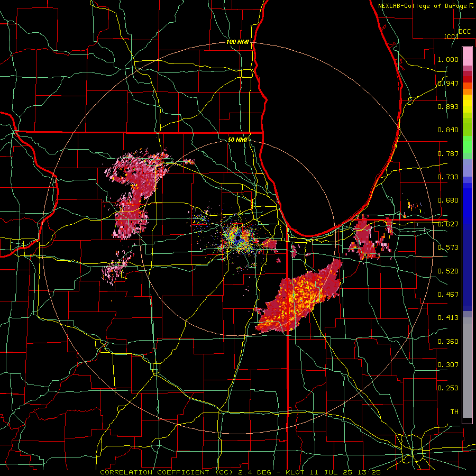Click the 0.360 scale value
This screenshot has width=476, height=476.
(448, 342)
